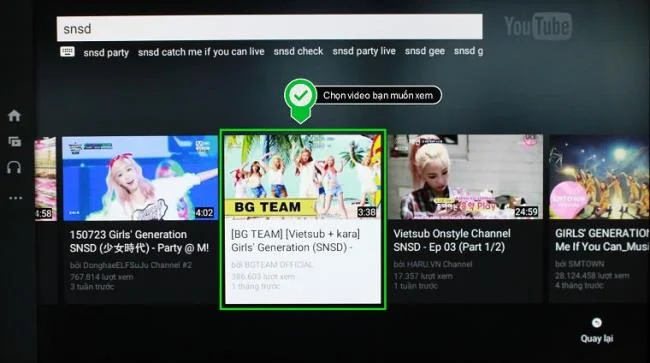This screenshot has width=650, height=363.
Task: Choose the 'snsd check' suggestion
Action: click(298, 51)
